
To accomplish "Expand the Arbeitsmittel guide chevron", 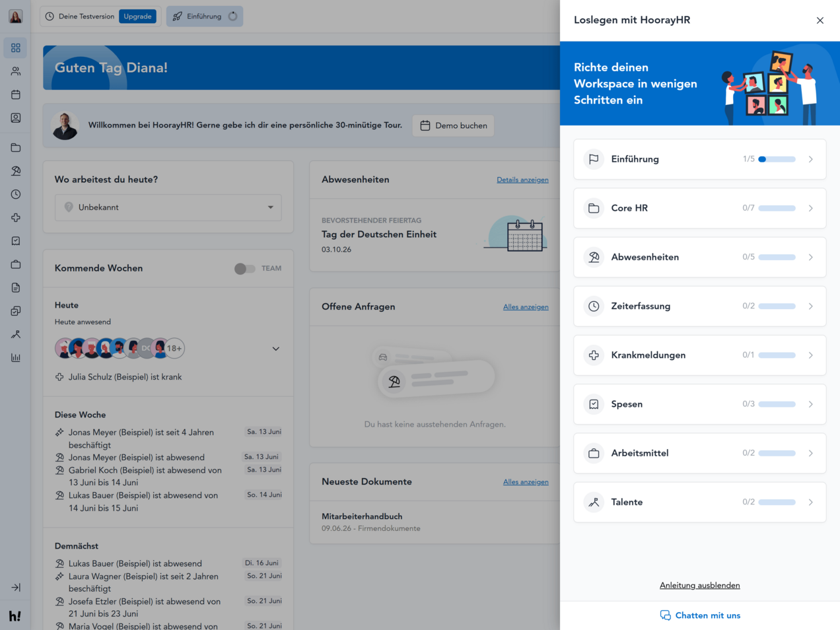I will coord(811,453).
